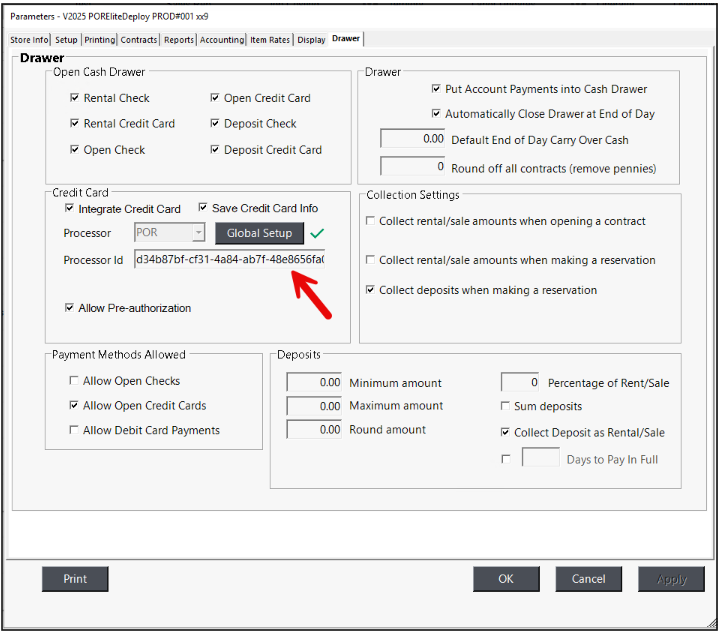Click the Print button

(x=75, y=579)
